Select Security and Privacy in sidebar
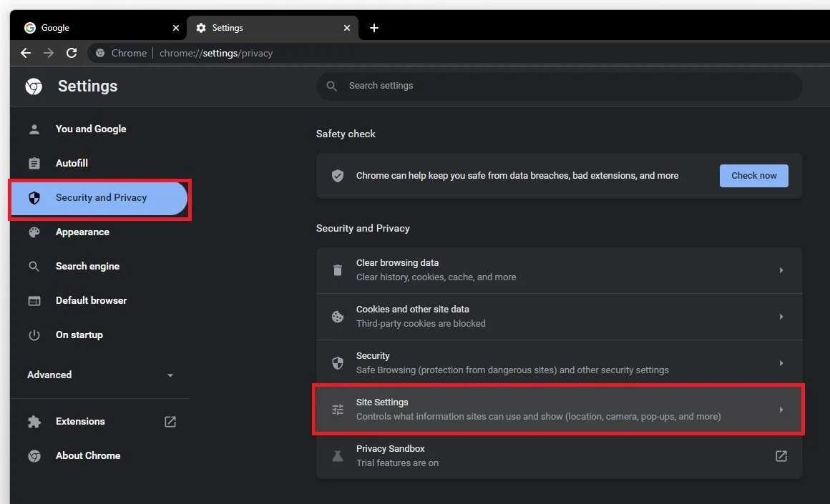 tap(99, 198)
